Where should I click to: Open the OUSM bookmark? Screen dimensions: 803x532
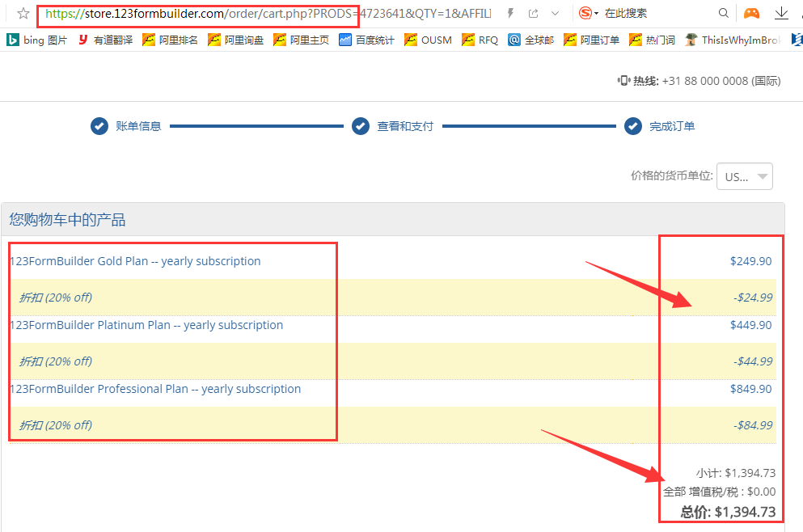click(x=428, y=40)
